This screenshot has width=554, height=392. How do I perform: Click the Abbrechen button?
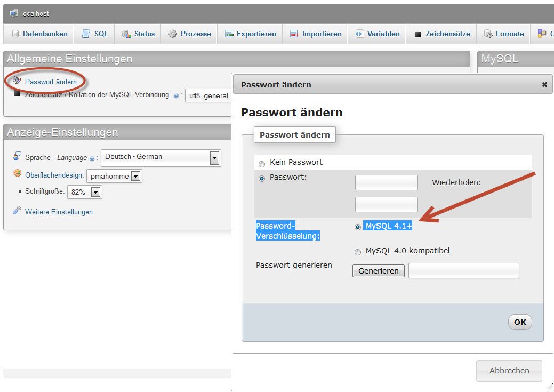pos(509,371)
